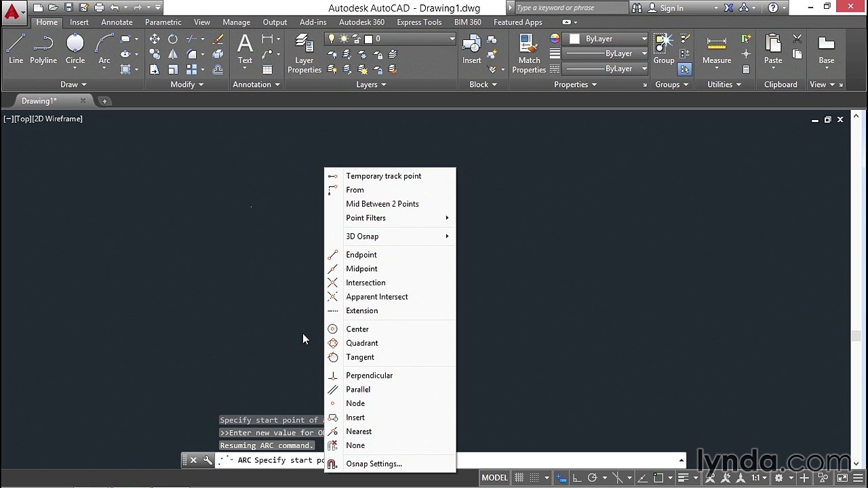Click the Save icon in Quick Access toolbar

(68, 7)
